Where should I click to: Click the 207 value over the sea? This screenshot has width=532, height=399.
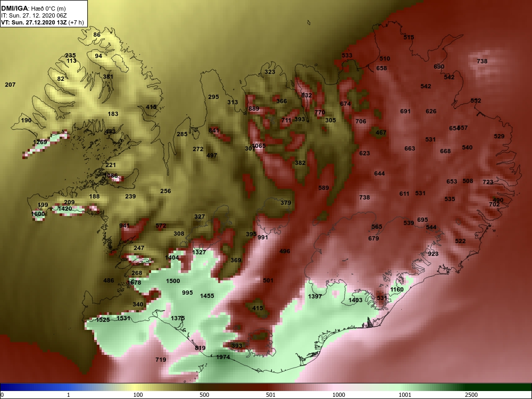pyautogui.click(x=10, y=85)
